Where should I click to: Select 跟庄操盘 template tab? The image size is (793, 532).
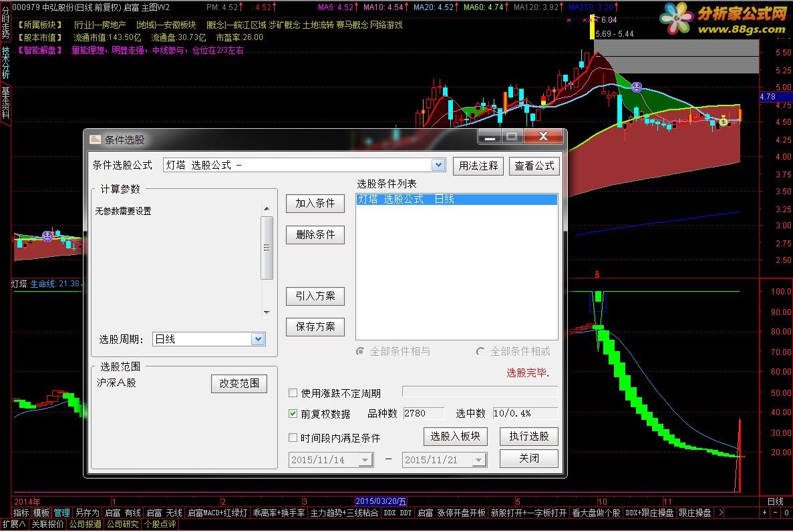pyautogui.click(x=694, y=513)
